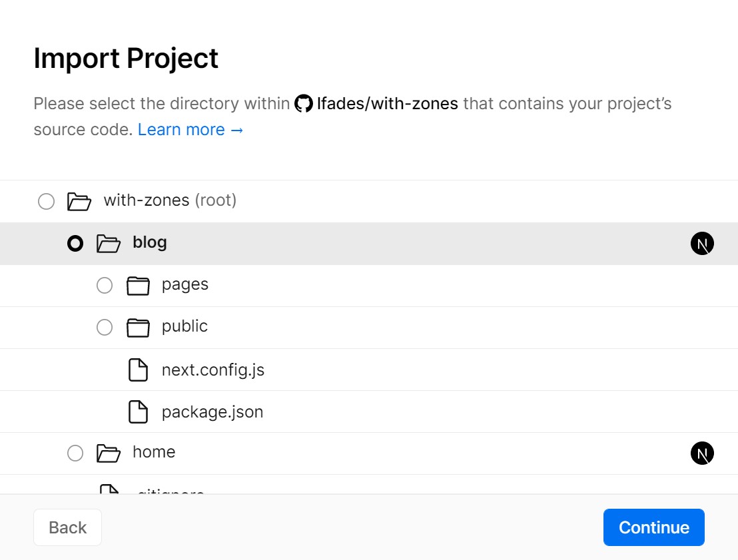Collapse the with-zones root folder icon
Screen dimensions: 738x560
click(x=79, y=201)
